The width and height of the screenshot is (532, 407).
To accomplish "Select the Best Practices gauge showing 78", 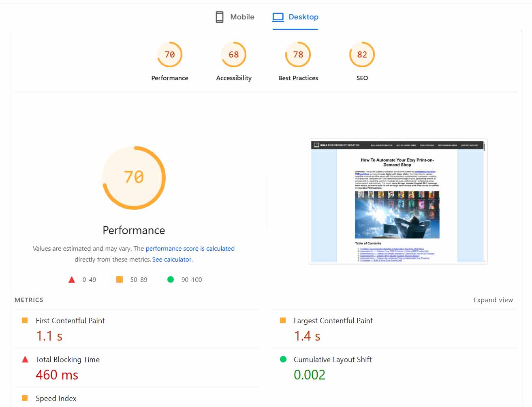I will click(298, 54).
